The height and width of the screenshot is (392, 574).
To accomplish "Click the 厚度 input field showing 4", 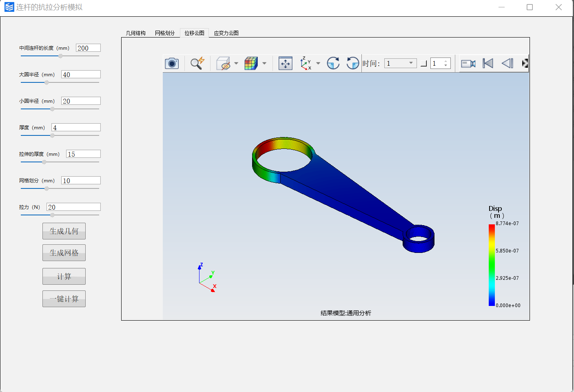I will pyautogui.click(x=76, y=128).
